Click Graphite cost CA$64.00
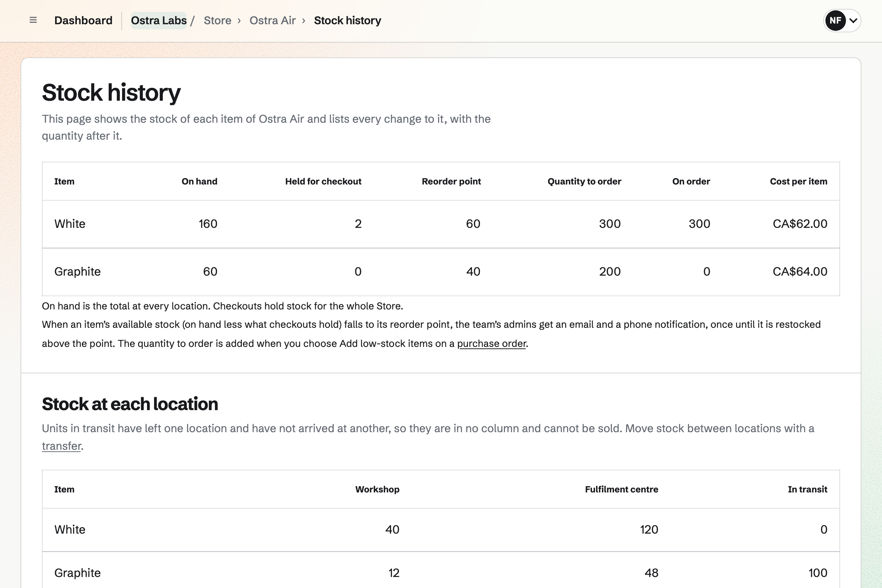Image resolution: width=882 pixels, height=588 pixels. pos(800,272)
